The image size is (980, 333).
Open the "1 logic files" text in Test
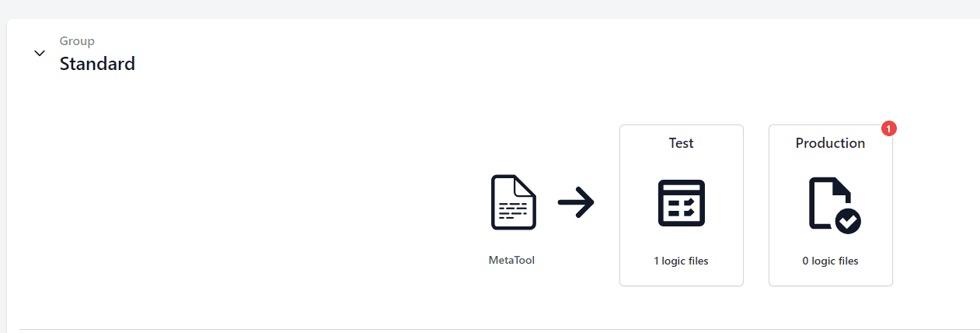coord(681,261)
